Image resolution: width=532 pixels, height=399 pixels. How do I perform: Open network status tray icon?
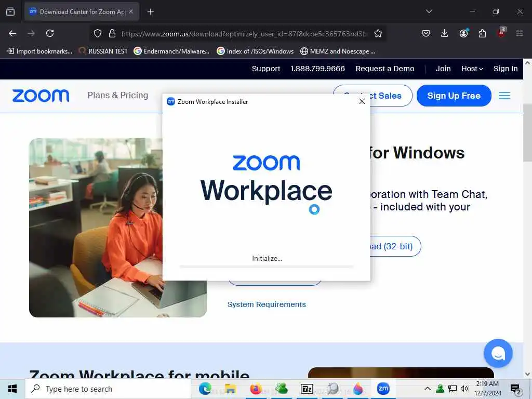click(x=453, y=389)
